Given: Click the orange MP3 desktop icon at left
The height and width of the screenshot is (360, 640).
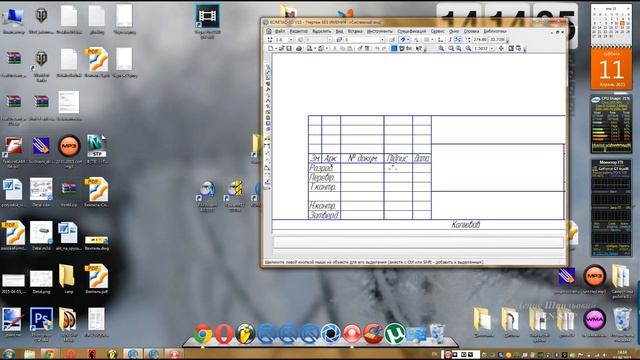Looking at the screenshot, I should click(69, 146).
